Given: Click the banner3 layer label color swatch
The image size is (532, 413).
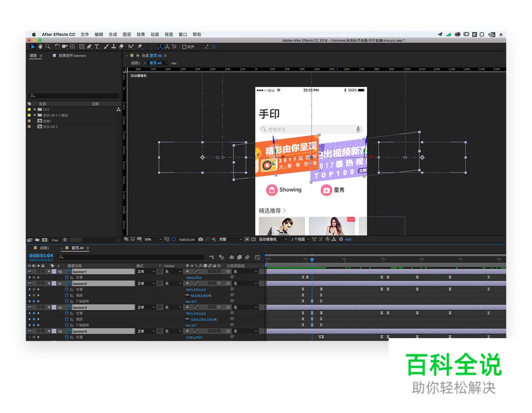Looking at the screenshot, I should (x=54, y=307).
